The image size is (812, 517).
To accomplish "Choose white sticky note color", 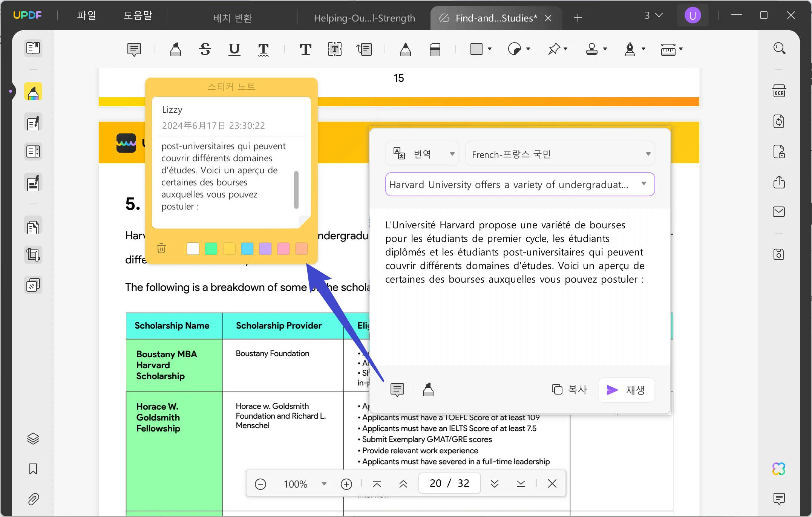I will tap(193, 249).
